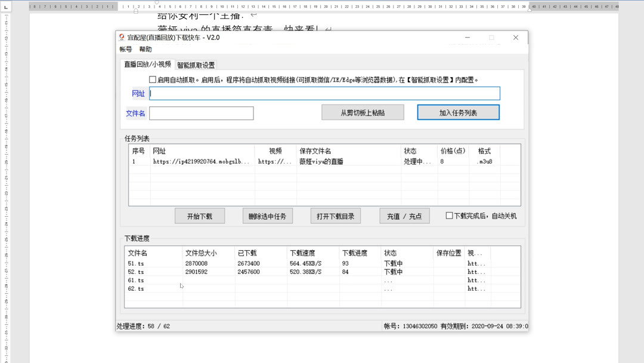Image resolution: width=644 pixels, height=363 pixels.
Task: Check 下载完成后，自动关机 option
Action: [x=450, y=215]
